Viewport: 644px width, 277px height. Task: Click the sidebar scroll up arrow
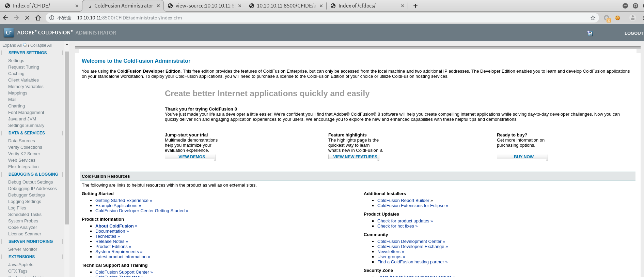tap(67, 44)
